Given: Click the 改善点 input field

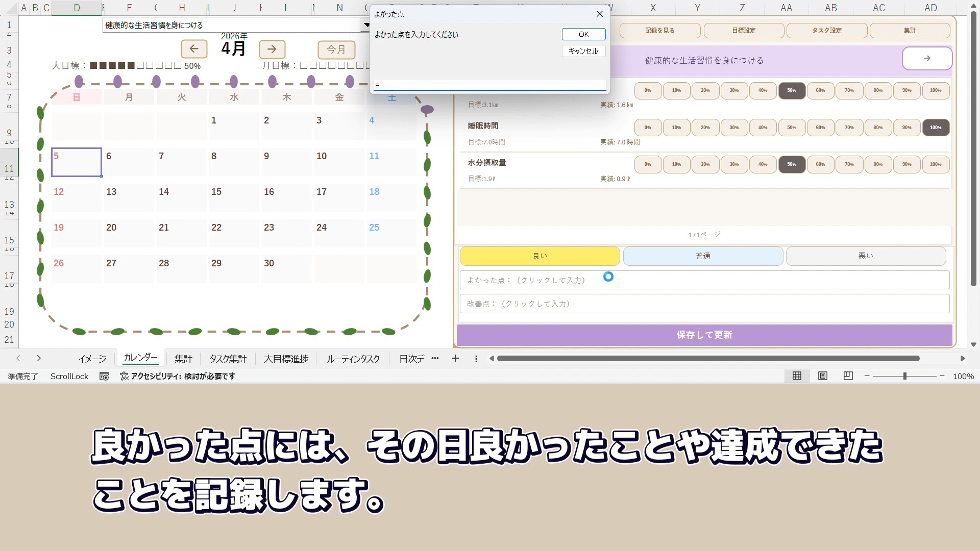Looking at the screenshot, I should [x=704, y=304].
